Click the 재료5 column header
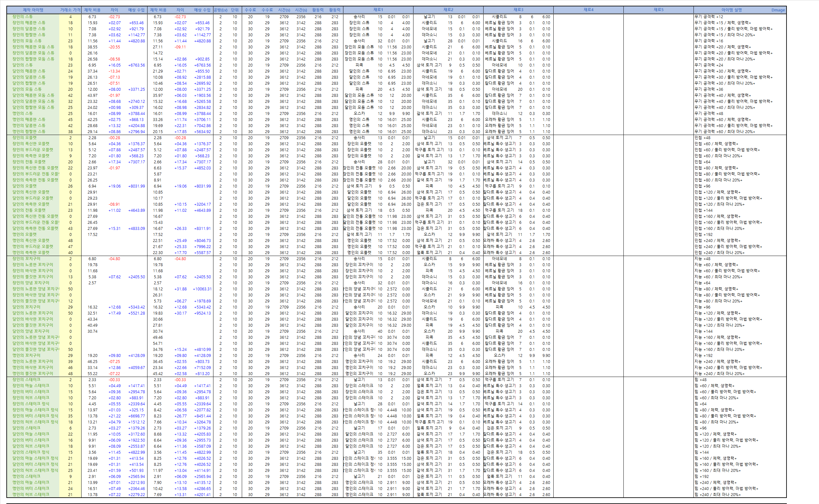 tap(658, 10)
